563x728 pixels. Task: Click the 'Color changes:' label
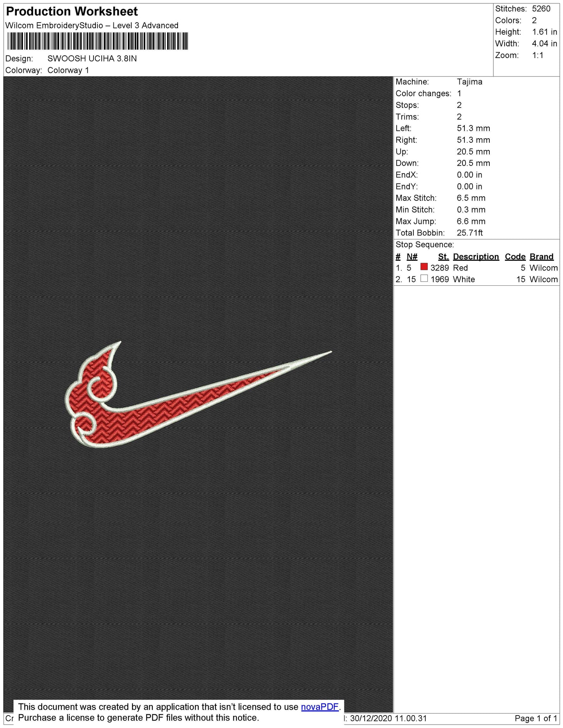pyautogui.click(x=423, y=93)
